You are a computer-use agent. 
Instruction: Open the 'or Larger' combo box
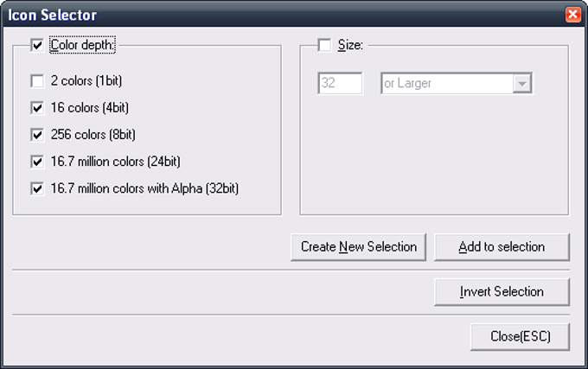457,83
